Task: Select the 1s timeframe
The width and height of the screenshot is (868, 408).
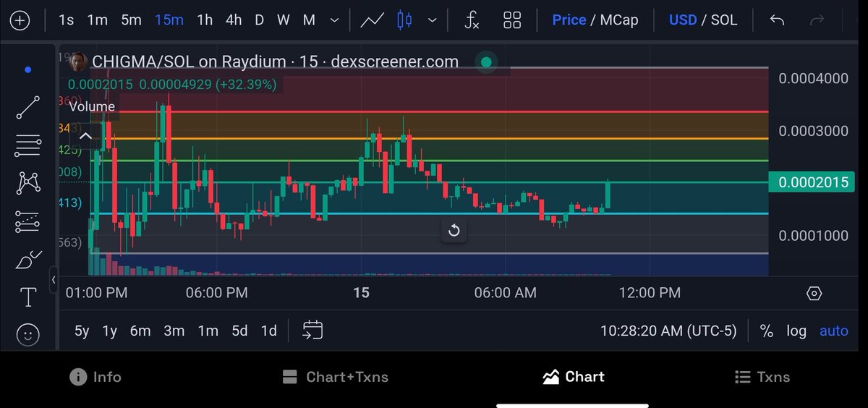Action: pos(66,20)
